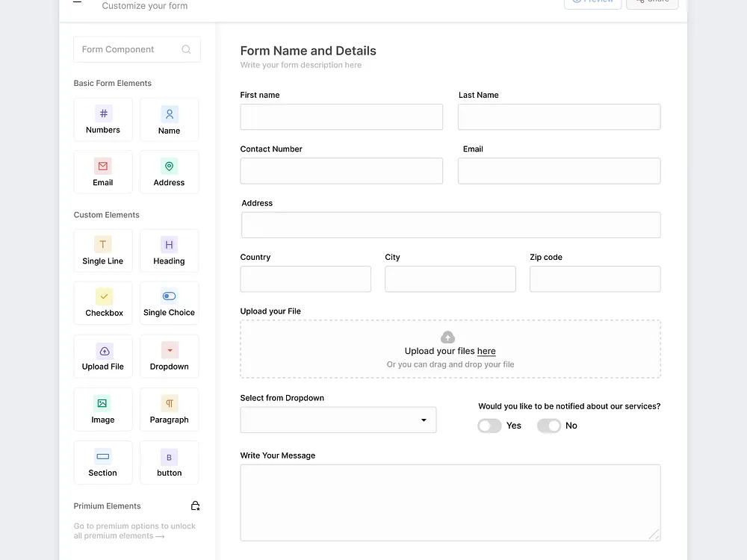
Task: Add the Single Choice toggle element
Action: tap(170, 303)
